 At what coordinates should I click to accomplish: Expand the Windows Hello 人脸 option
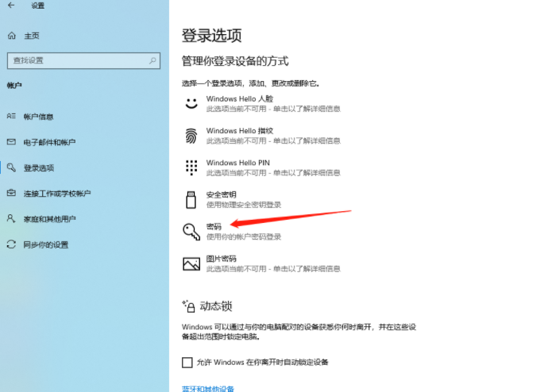[x=262, y=103]
